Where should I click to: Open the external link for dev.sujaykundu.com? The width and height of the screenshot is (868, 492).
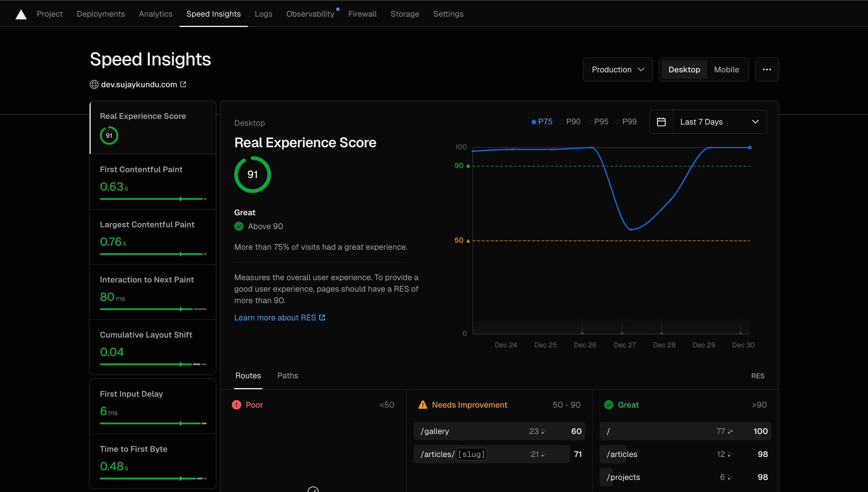pyautogui.click(x=183, y=84)
